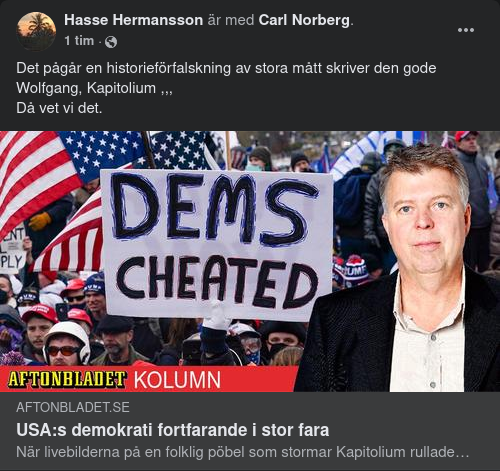Click the text line 'Då vet vi det.'
The width and height of the screenshot is (500, 471).
pos(59,108)
